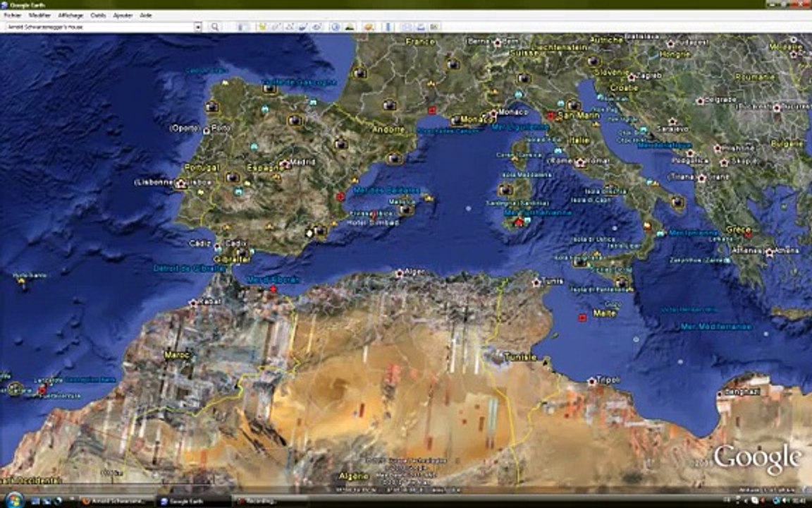Image resolution: width=812 pixels, height=508 pixels.
Task: Click the Malte label
Action: click(604, 313)
